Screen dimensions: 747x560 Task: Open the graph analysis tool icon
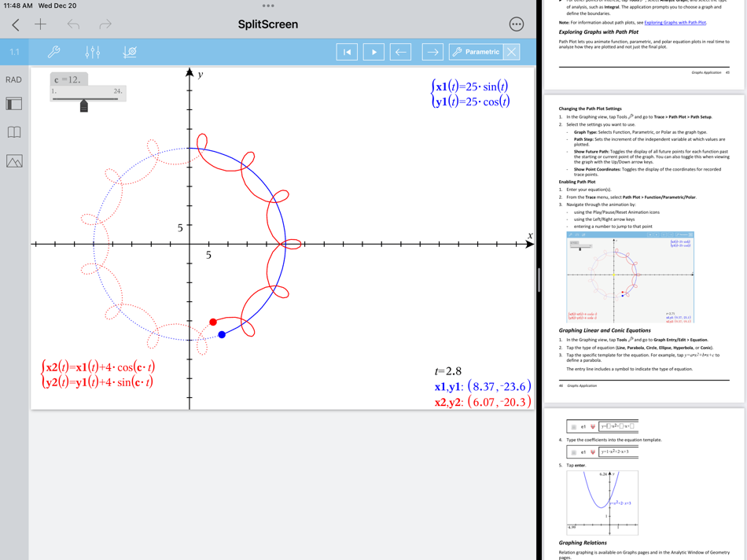130,51
